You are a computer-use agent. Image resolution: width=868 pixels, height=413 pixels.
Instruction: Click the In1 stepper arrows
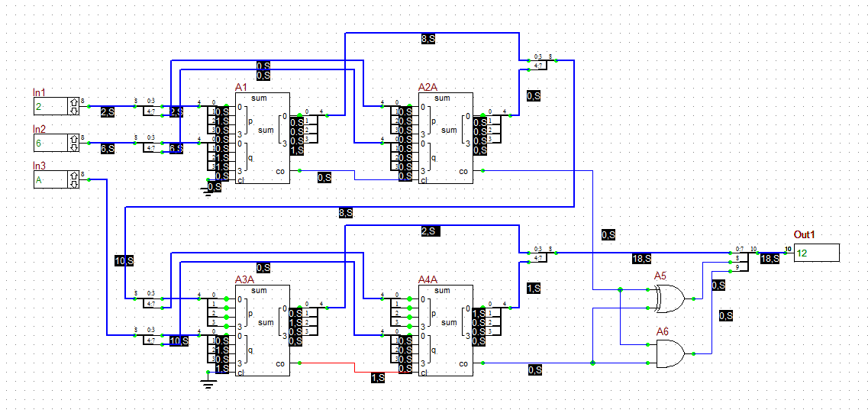(73, 106)
